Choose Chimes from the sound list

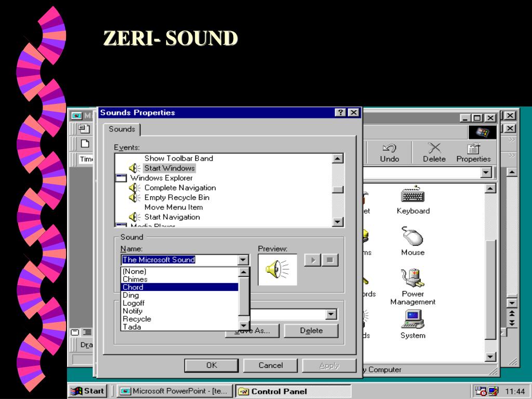(x=179, y=279)
